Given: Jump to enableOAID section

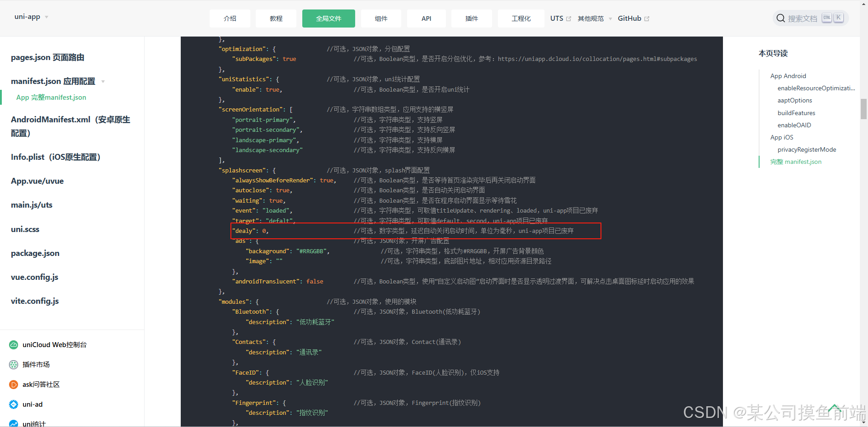Looking at the screenshot, I should click(794, 125).
